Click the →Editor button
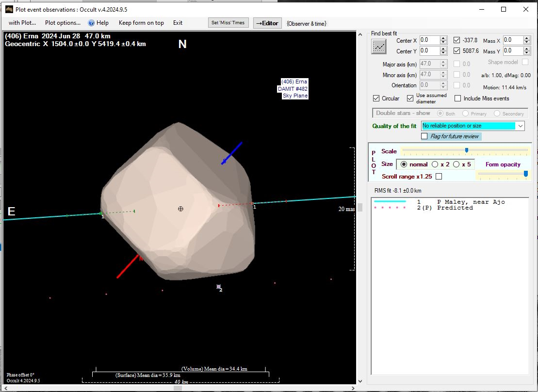Image resolution: width=538 pixels, height=392 pixels. coord(267,23)
